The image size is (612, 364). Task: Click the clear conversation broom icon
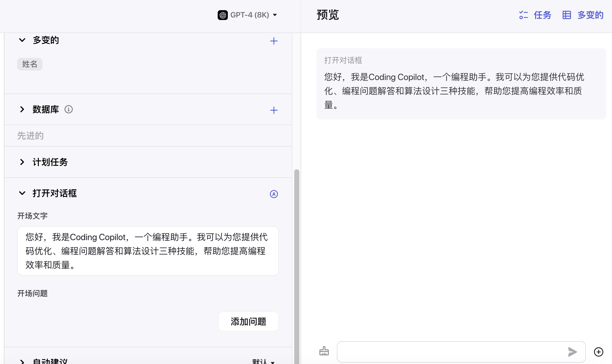click(x=324, y=351)
